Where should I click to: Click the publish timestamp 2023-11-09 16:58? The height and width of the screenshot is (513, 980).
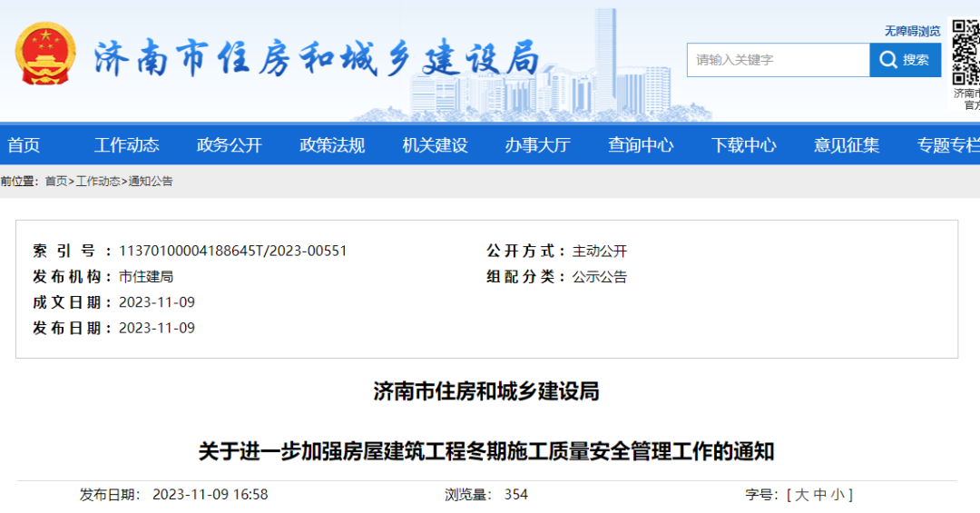tap(210, 495)
